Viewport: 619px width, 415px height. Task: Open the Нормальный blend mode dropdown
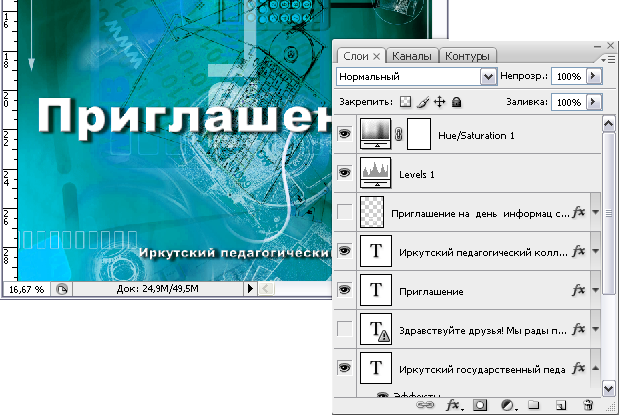pos(488,76)
